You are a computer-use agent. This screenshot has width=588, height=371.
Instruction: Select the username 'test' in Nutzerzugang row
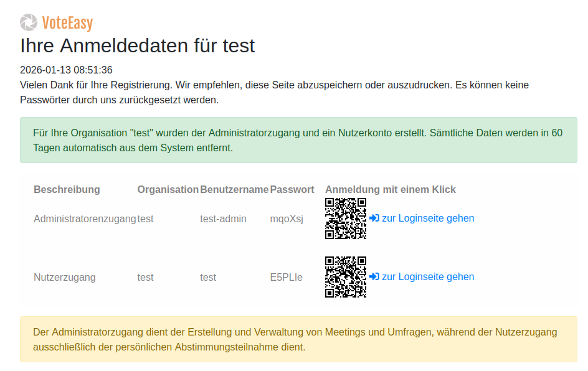tap(207, 277)
